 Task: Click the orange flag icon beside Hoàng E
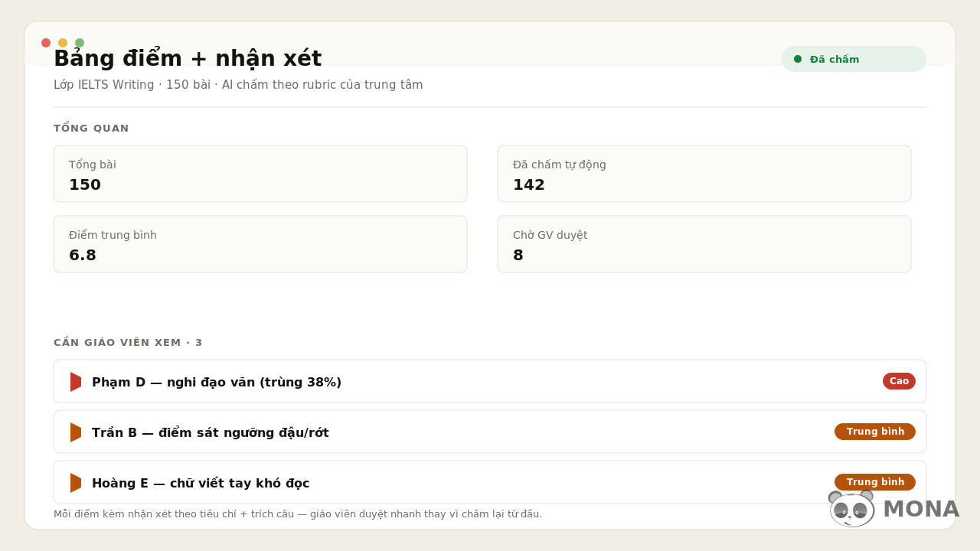(76, 483)
